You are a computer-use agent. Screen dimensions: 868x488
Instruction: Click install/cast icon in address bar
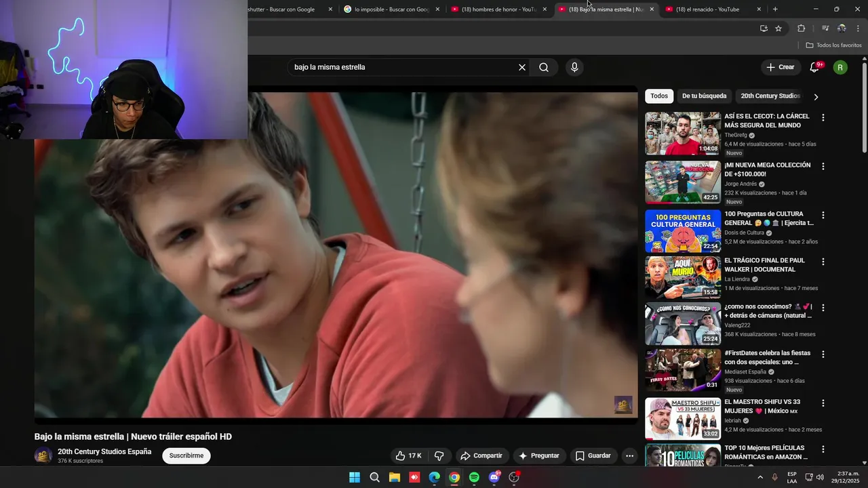[x=764, y=28]
